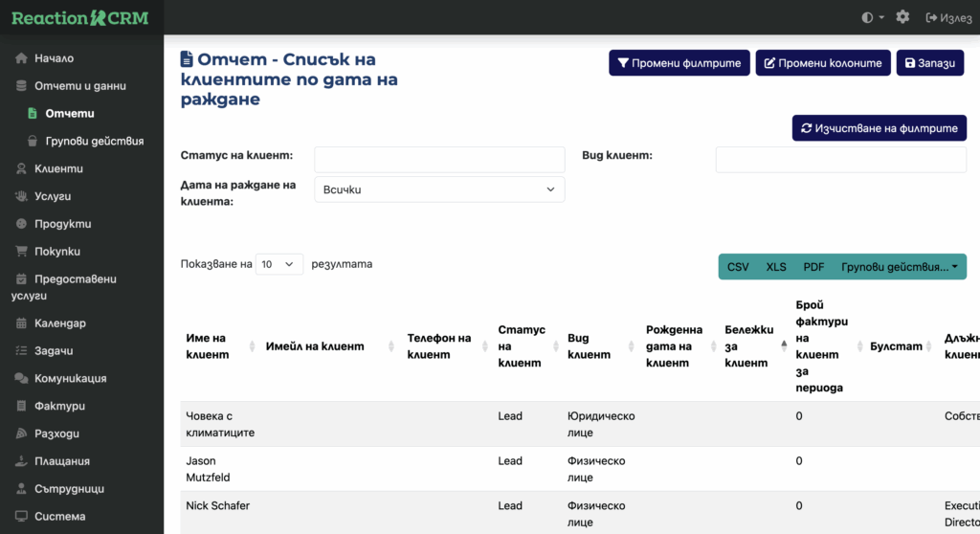Go to the Клиенти section
Screen dimensions: 980x534
58,168
